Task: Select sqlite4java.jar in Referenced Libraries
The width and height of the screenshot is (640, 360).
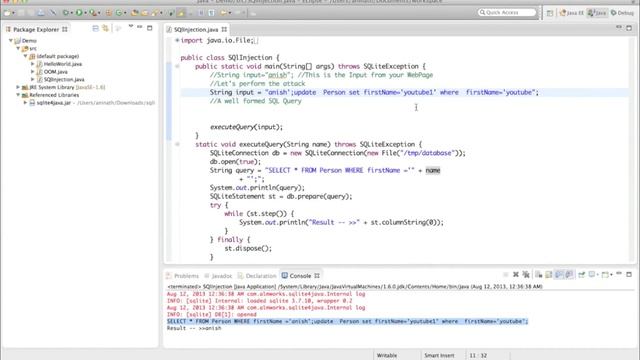Action: 53,103
